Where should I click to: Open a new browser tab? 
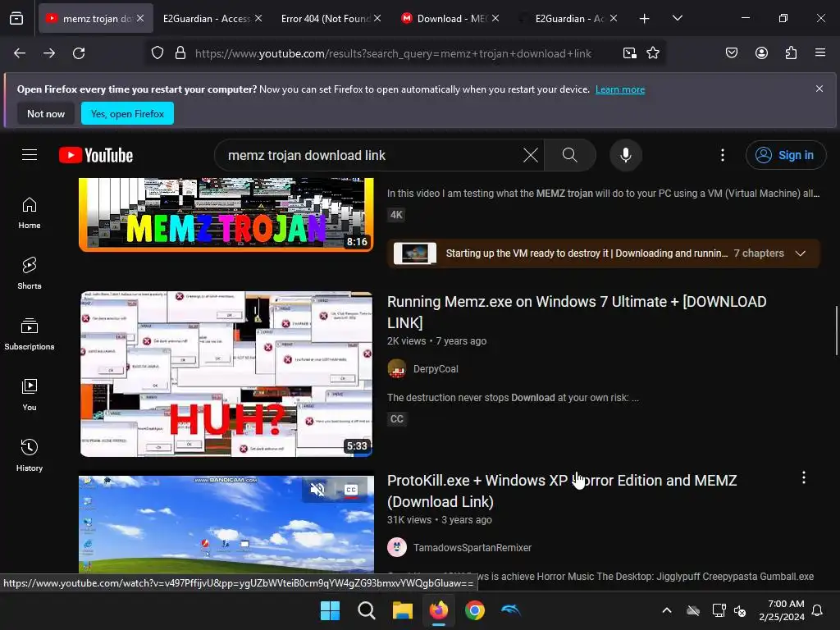(645, 19)
